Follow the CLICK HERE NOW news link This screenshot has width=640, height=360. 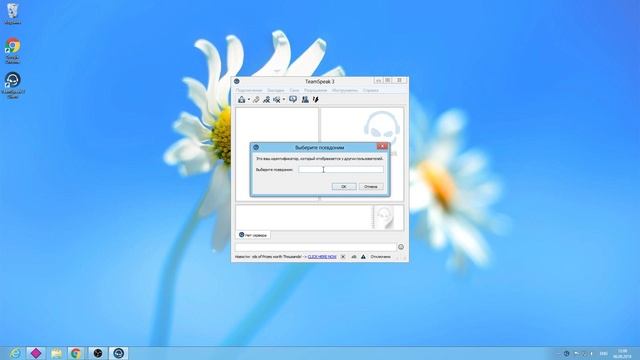pyautogui.click(x=322, y=257)
